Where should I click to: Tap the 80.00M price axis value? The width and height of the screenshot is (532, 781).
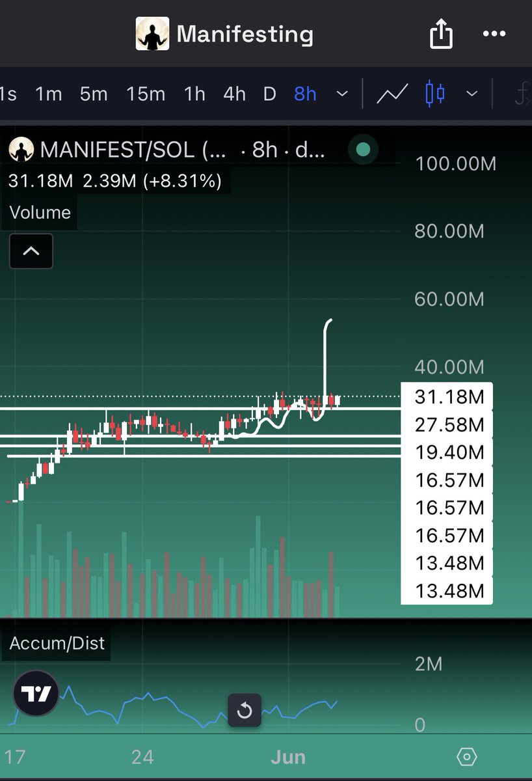[449, 230]
